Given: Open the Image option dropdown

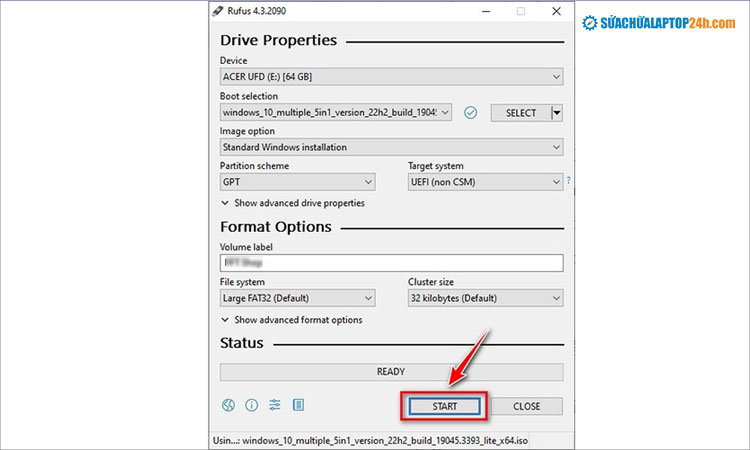Looking at the screenshot, I should [x=391, y=147].
